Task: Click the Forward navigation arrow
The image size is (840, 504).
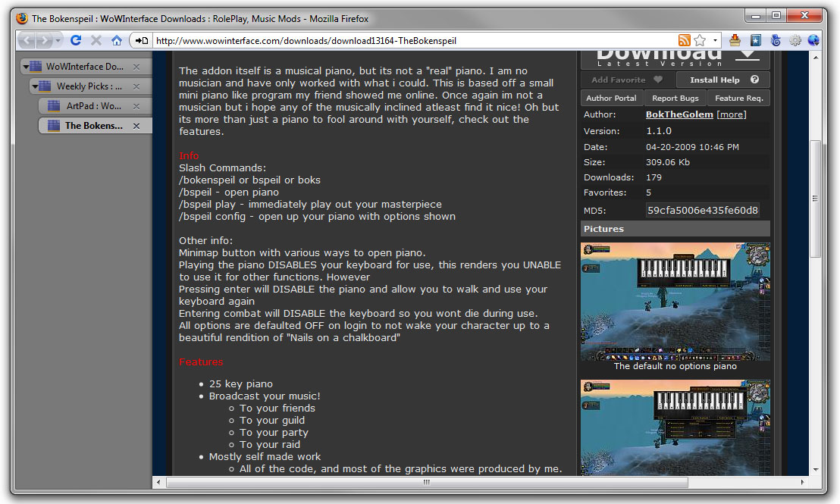Action: tap(45, 40)
